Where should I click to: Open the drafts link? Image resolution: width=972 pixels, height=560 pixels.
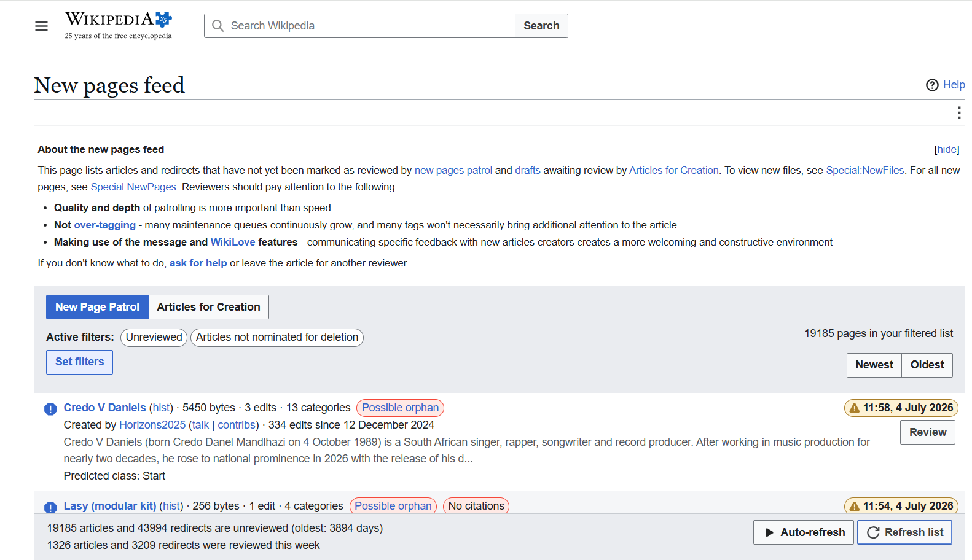(528, 170)
